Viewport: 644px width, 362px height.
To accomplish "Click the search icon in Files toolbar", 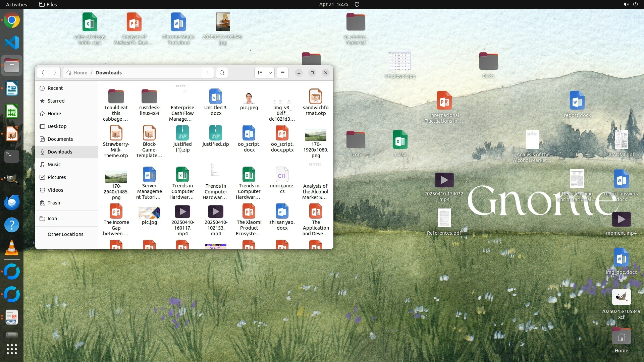I will click(222, 73).
